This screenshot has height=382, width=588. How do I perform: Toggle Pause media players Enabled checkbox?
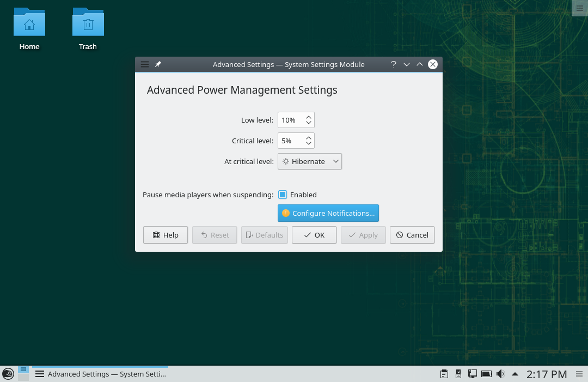click(283, 195)
